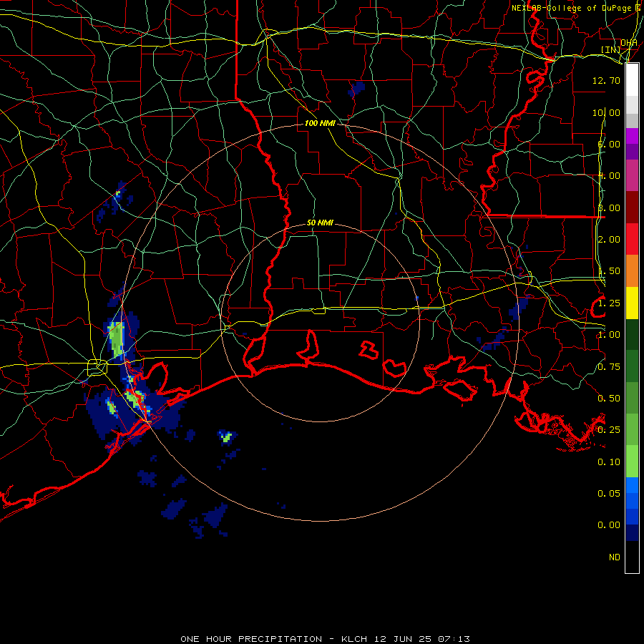Click the 0.00 legend value
Viewport: 644px width, 644px height.
point(609,525)
